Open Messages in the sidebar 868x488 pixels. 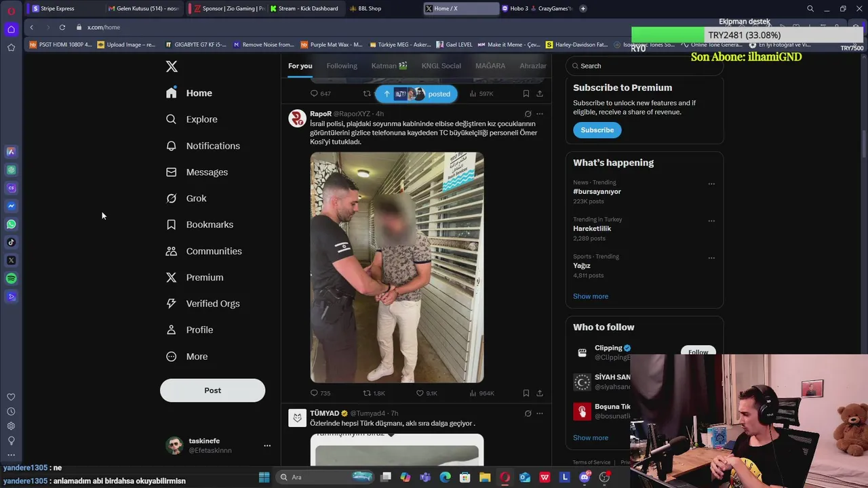(x=197, y=172)
